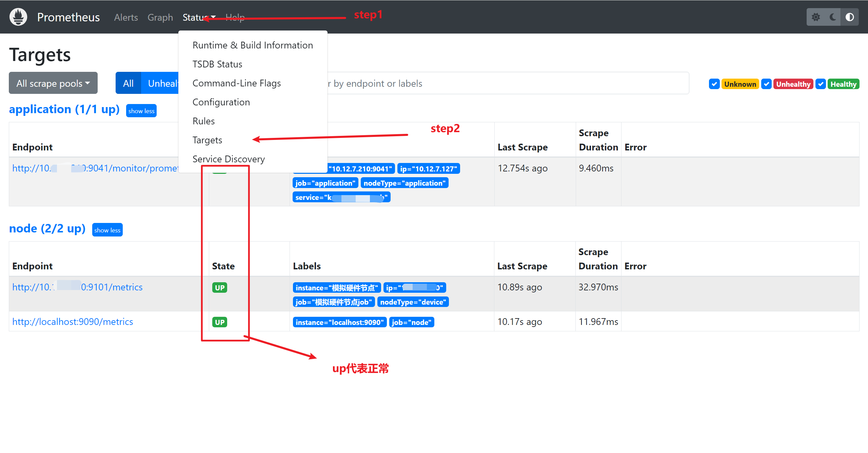Click the Unknown yellow badge
Image resolution: width=868 pixels, height=453 pixels.
click(x=740, y=84)
